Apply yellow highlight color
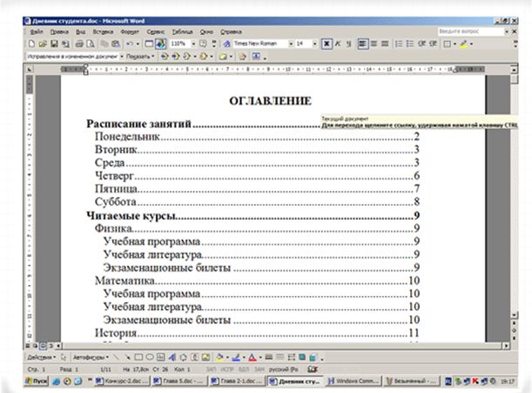This screenshot has width=532, height=393. tap(464, 44)
